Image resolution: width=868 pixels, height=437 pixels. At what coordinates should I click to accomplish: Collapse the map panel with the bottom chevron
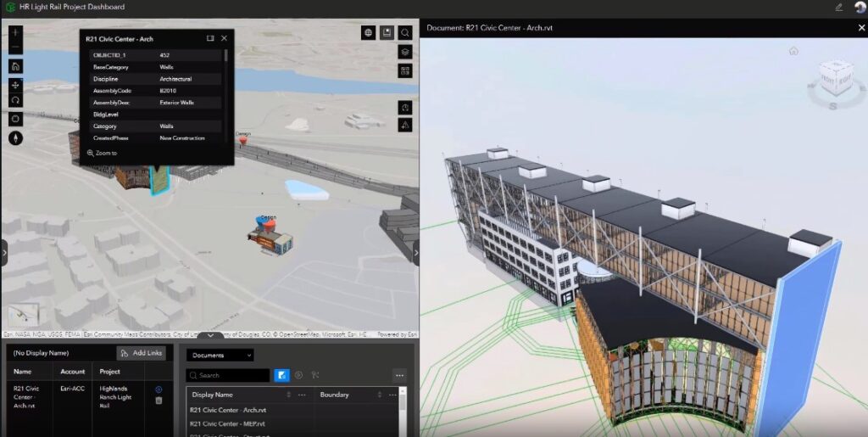click(210, 335)
